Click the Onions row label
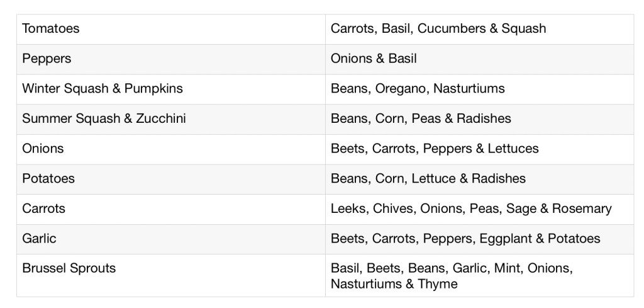The height and width of the screenshot is (308, 644). click(x=43, y=149)
